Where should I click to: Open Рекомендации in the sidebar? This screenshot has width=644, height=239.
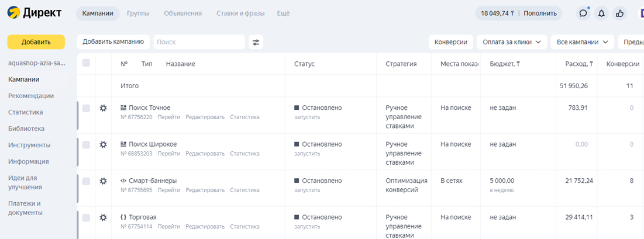(x=31, y=96)
